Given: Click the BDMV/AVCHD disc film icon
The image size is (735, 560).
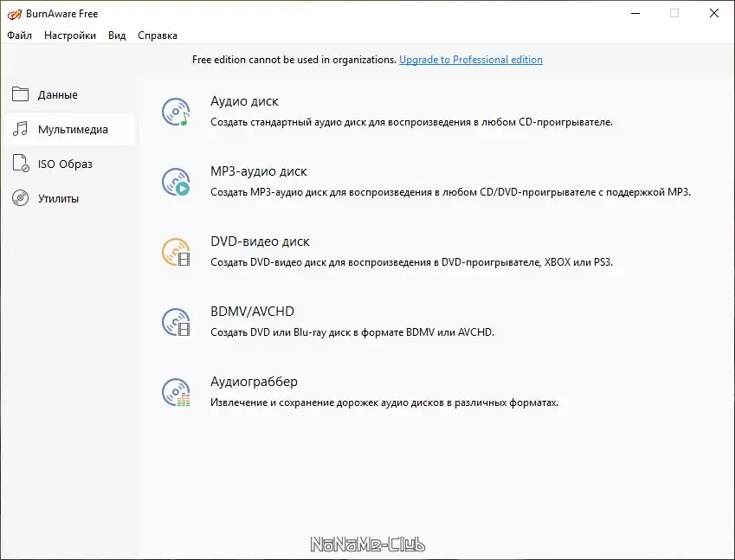Looking at the screenshot, I should point(176,322).
